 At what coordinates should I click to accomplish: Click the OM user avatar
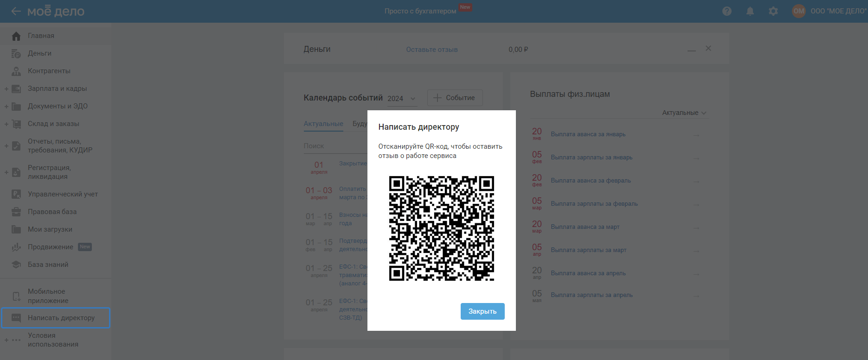pyautogui.click(x=799, y=11)
